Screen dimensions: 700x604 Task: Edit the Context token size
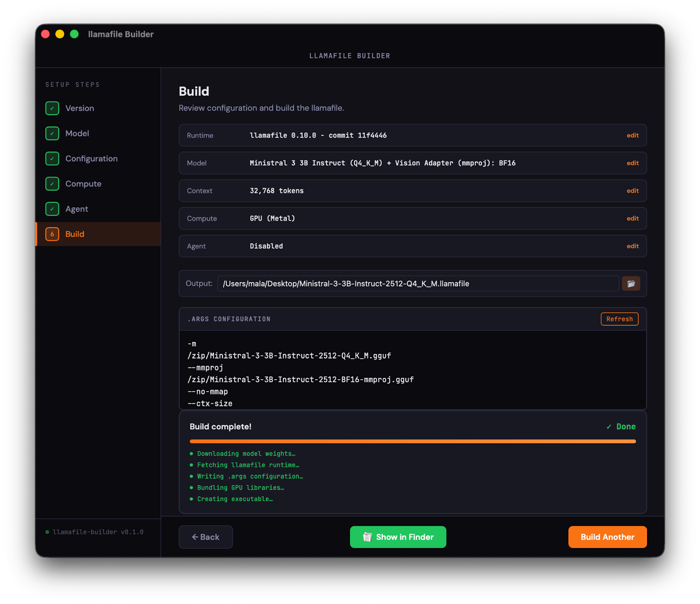click(632, 191)
